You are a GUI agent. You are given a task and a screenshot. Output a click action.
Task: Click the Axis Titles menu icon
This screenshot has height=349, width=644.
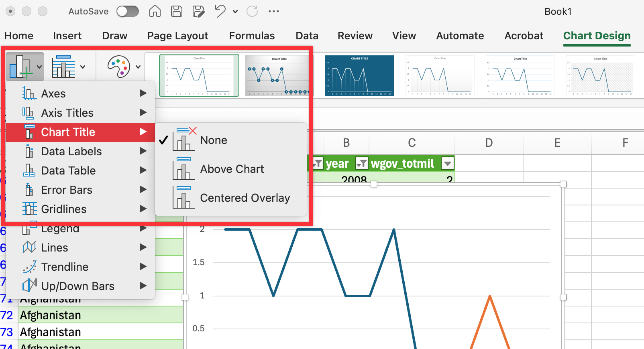click(x=28, y=113)
